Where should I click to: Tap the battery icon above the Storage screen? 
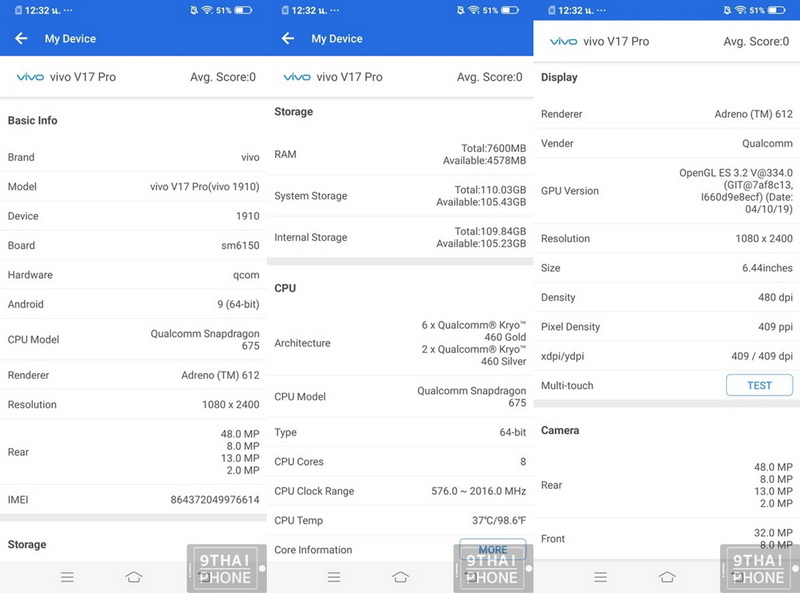(510, 10)
